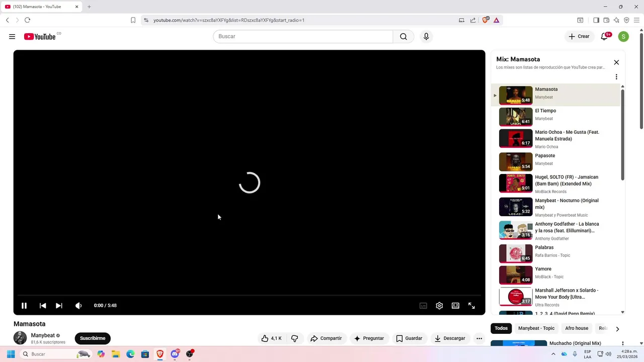This screenshot has height=362, width=644.
Task: Switch the video to full screen
Action: coord(471,306)
